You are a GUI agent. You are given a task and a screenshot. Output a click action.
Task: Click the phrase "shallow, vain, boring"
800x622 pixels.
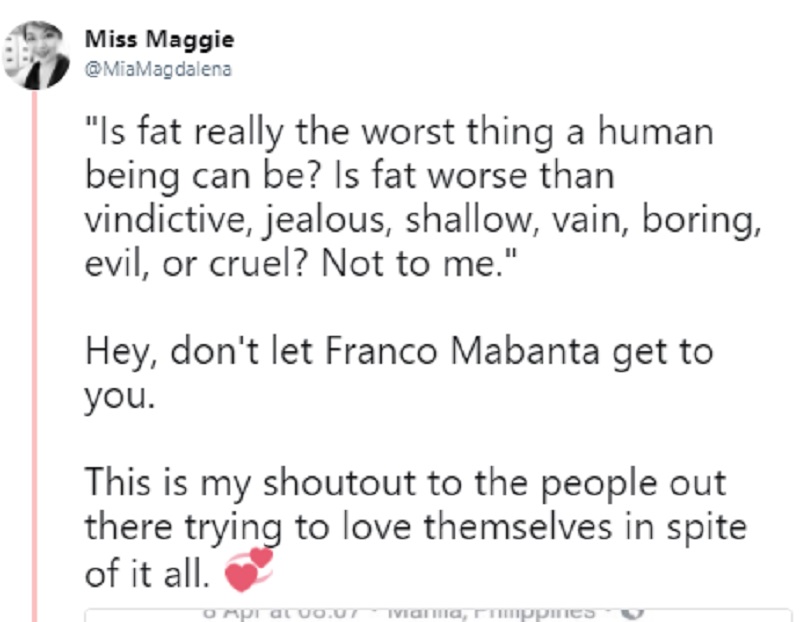[x=583, y=219]
